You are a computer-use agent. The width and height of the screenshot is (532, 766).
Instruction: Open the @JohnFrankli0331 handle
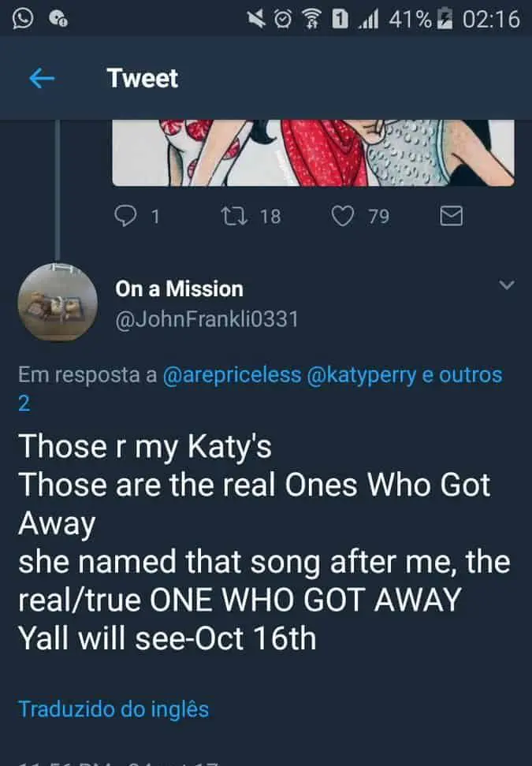click(x=206, y=322)
